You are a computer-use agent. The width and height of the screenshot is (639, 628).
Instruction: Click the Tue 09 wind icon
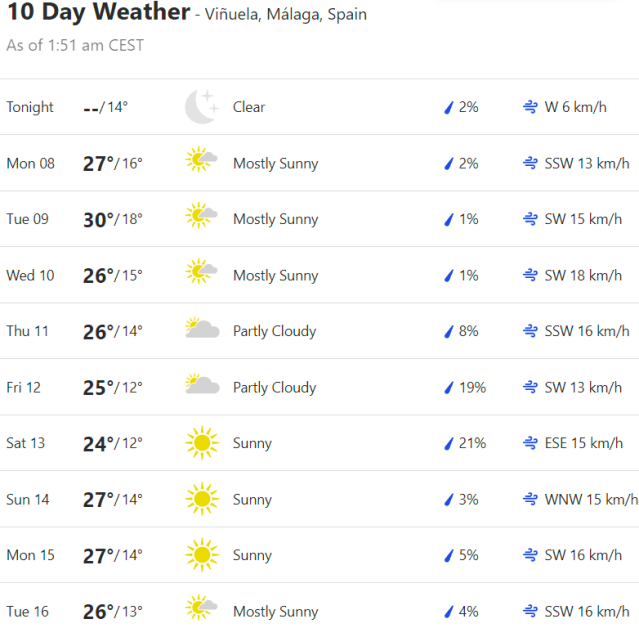coord(530,219)
